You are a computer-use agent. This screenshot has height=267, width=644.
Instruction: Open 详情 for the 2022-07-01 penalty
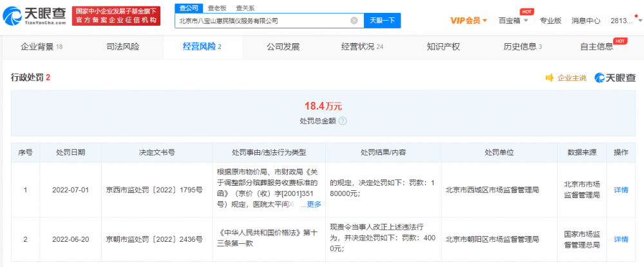coord(621,190)
